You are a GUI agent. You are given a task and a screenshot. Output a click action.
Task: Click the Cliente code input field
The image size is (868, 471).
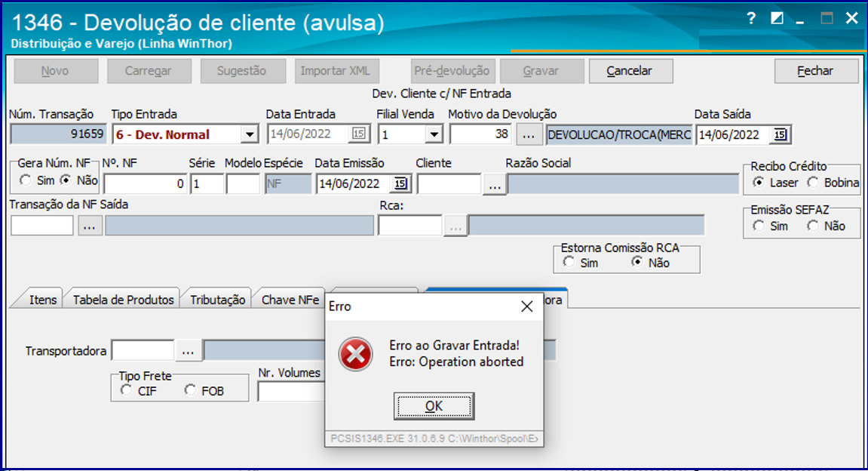[x=449, y=184]
